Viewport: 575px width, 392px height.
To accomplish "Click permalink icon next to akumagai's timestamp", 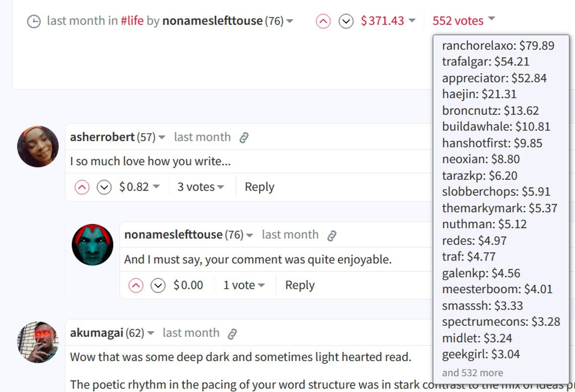I will click(232, 334).
